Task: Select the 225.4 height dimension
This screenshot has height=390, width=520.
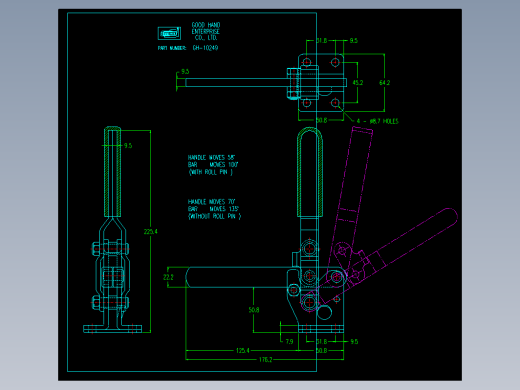Action: (x=150, y=231)
